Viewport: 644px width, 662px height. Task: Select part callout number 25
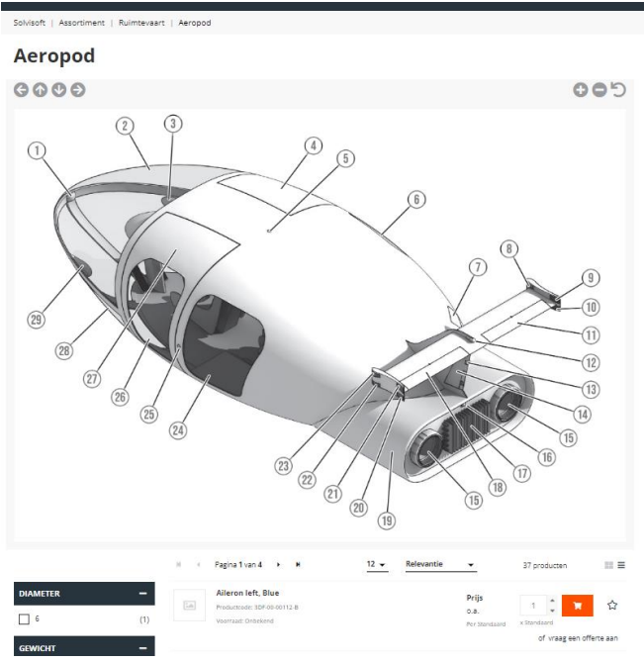149,415
